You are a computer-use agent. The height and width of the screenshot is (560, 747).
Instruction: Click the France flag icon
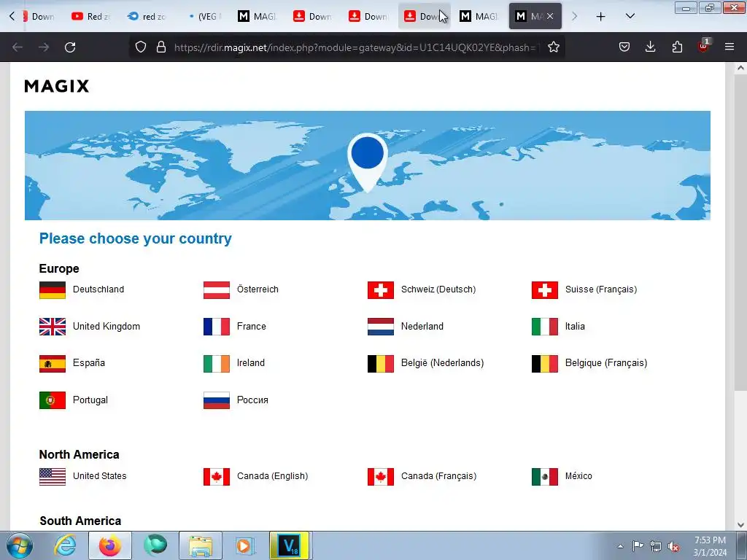pyautogui.click(x=216, y=327)
